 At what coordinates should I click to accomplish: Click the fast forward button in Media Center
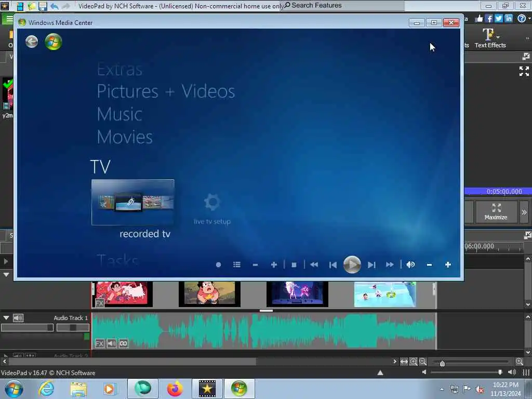[390, 264]
